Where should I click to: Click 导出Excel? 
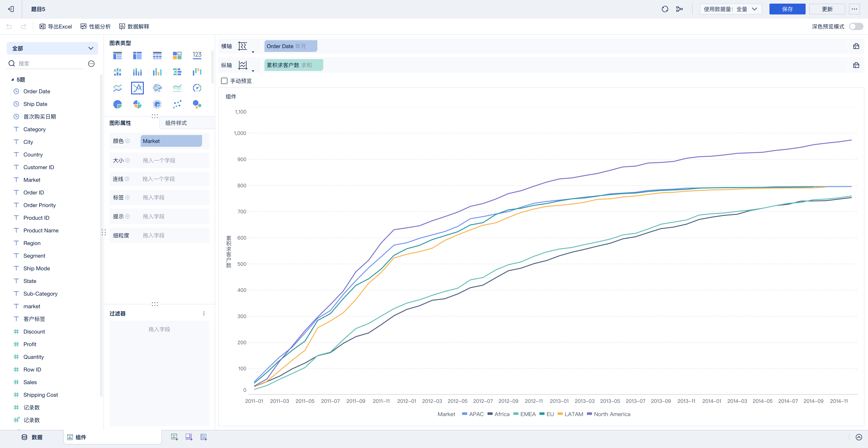point(56,27)
